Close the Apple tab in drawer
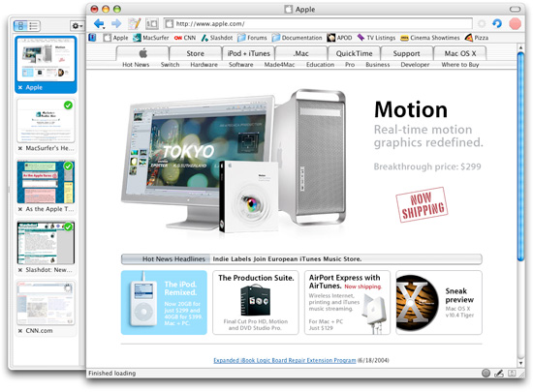 coord(20,87)
